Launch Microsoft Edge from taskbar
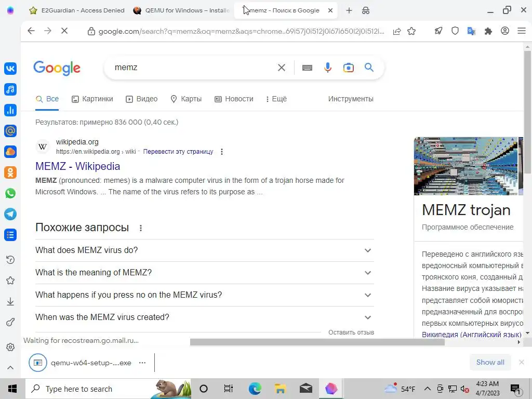This screenshot has width=532, height=399. coord(255,389)
